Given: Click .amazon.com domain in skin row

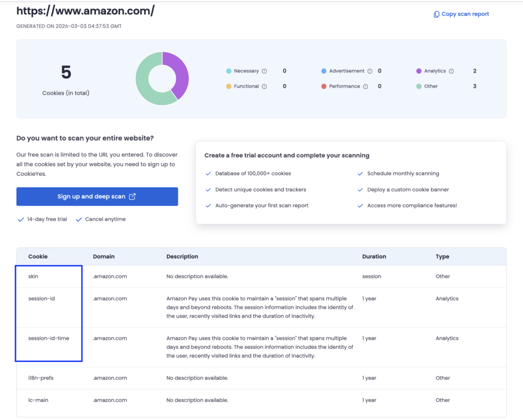Looking at the screenshot, I should click(110, 276).
